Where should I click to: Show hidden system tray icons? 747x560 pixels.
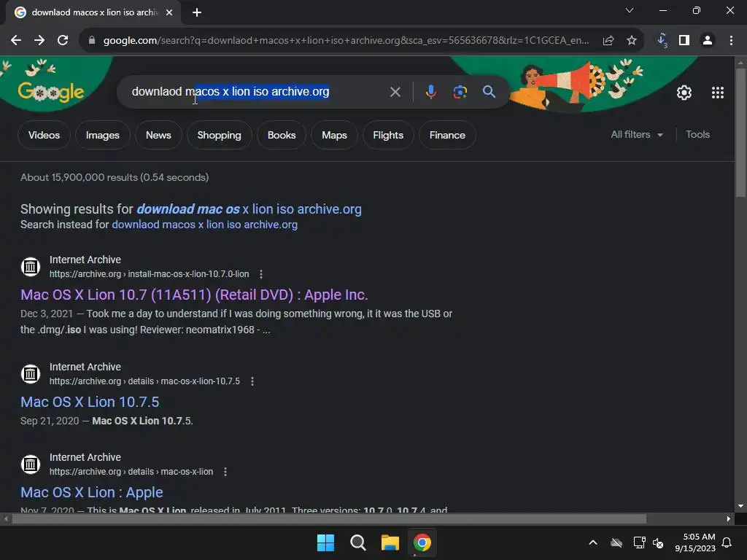click(x=592, y=542)
